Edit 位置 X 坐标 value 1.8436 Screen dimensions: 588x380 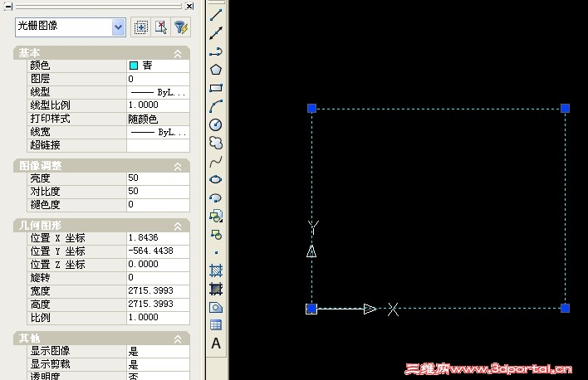coord(158,237)
